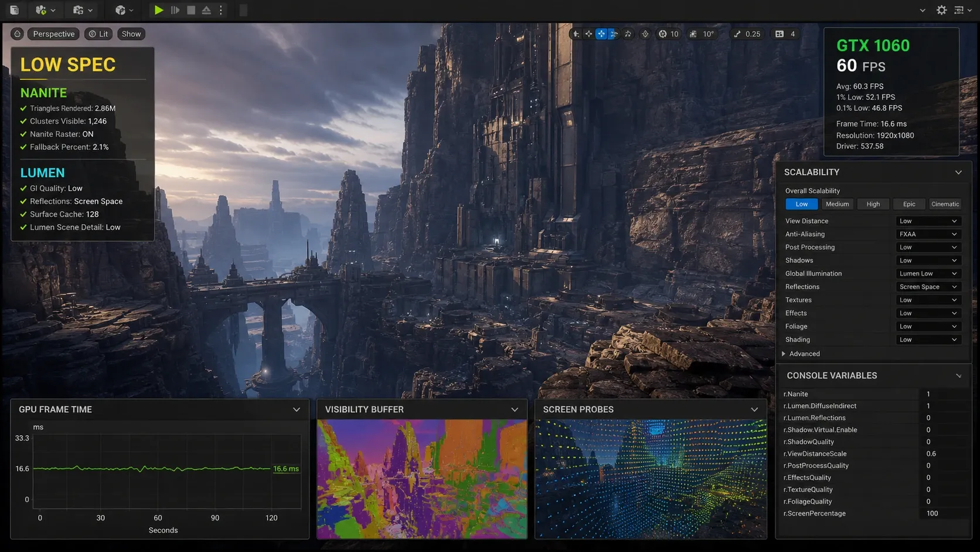Edit the r.ScreenPercentage value field
The width and height of the screenshot is (980, 552).
click(x=942, y=513)
